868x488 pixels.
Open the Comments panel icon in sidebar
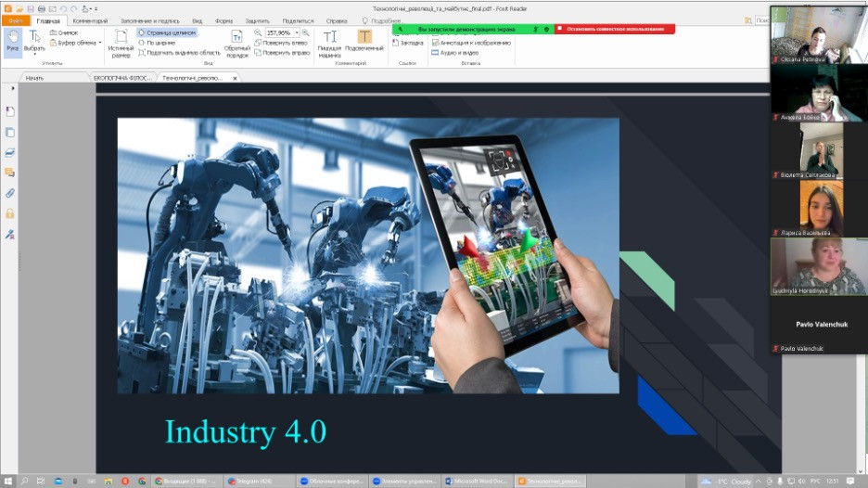coord(10,173)
